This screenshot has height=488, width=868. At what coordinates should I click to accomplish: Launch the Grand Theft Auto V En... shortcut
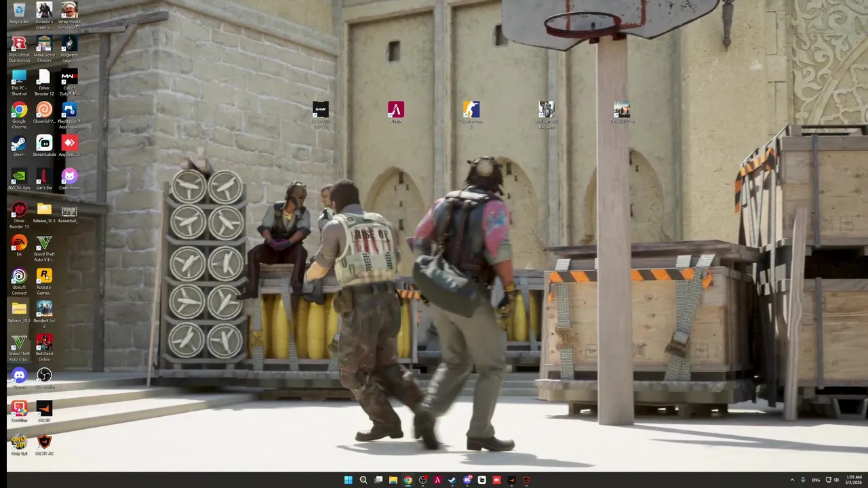pyautogui.click(x=44, y=248)
